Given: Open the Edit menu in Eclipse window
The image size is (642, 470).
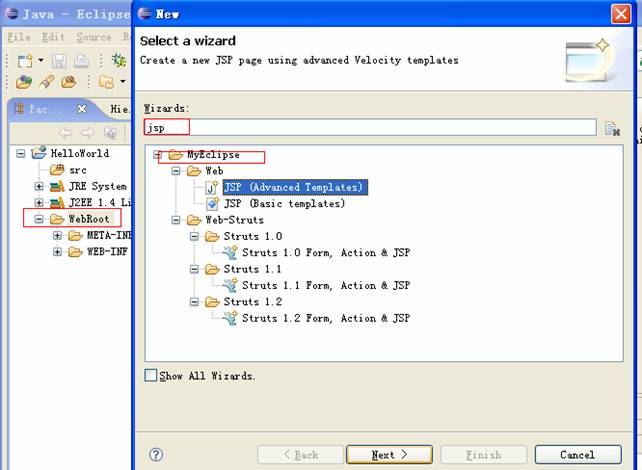Looking at the screenshot, I should coord(53,37).
